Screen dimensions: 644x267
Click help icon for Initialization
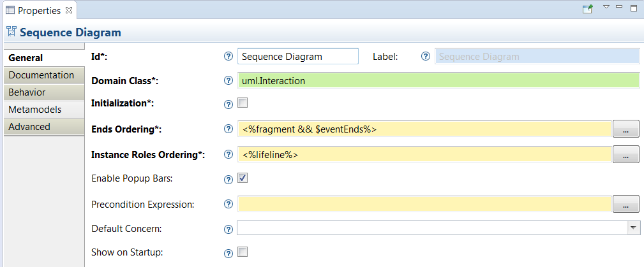coord(228,105)
